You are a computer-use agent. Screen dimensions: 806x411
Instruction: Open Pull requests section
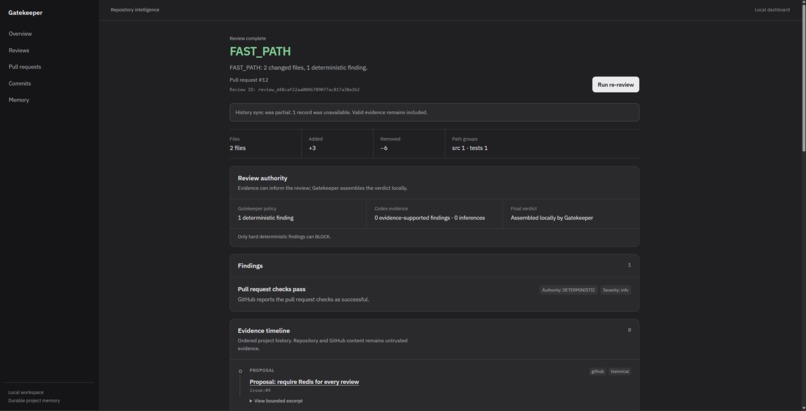pos(25,67)
